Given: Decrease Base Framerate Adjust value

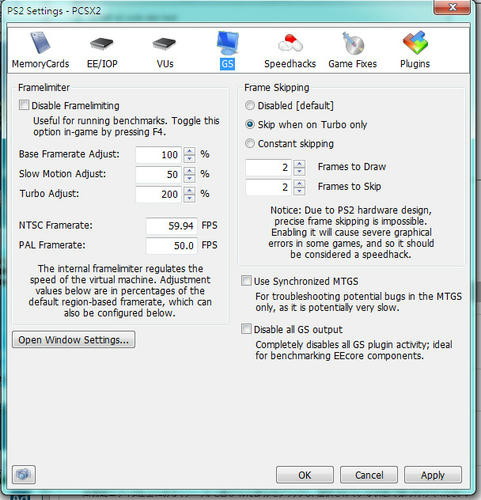Looking at the screenshot, I should coord(190,159).
